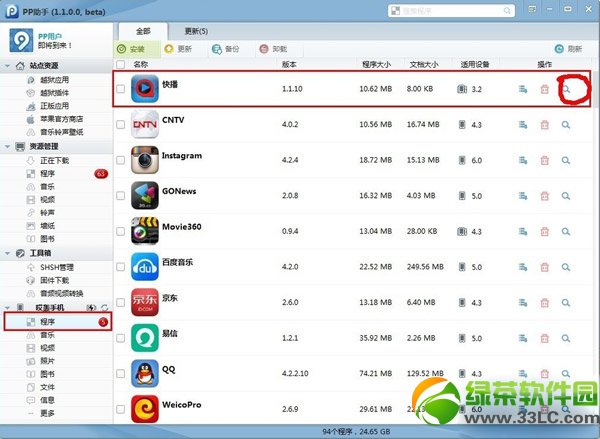Click the 刷新 refresh button
This screenshot has height=439, width=600.
569,49
